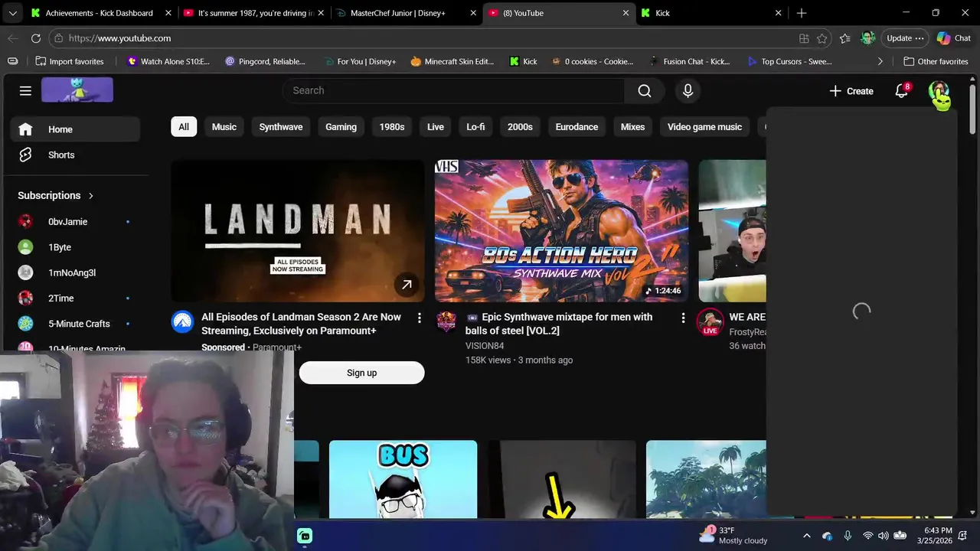Select the Live filter chip

436,127
